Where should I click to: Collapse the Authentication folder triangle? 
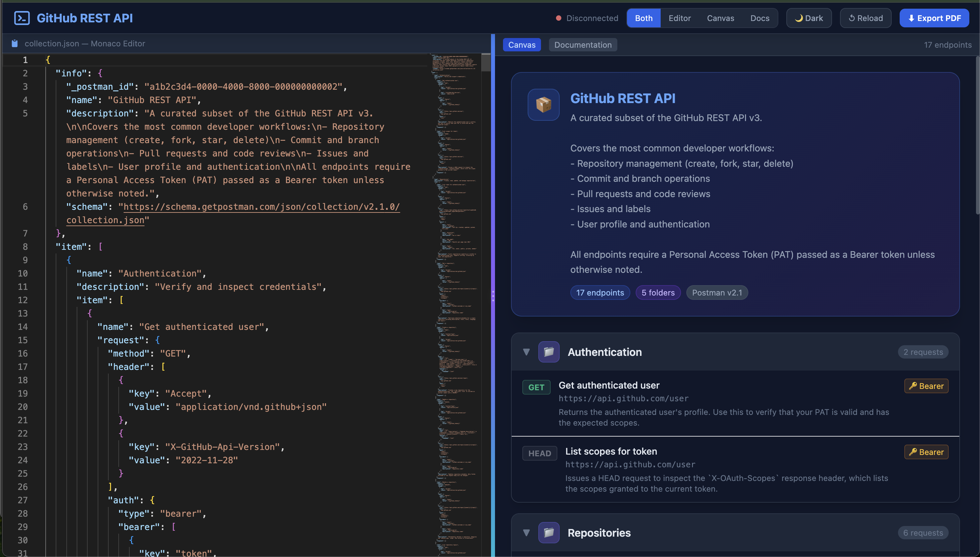click(x=526, y=352)
